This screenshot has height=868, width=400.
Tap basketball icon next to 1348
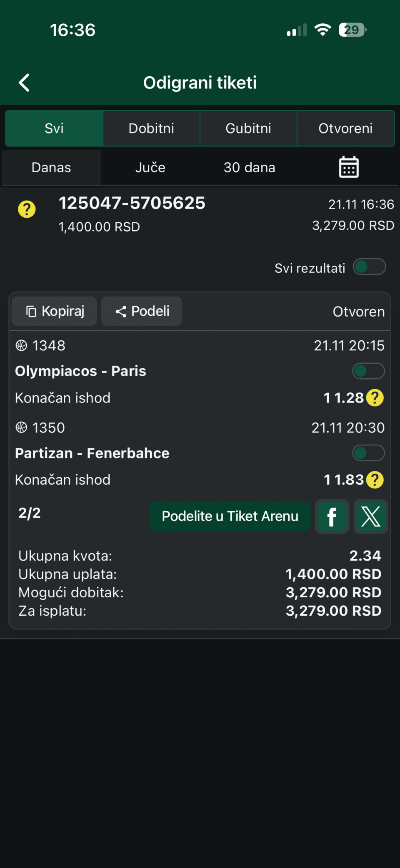[x=21, y=346]
